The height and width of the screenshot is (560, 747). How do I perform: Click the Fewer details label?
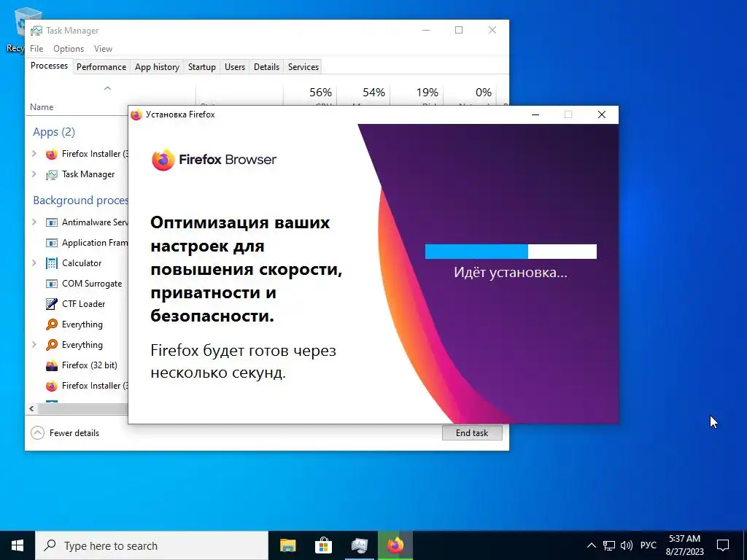click(74, 433)
